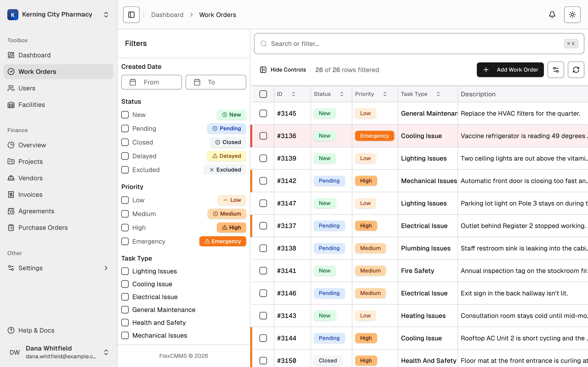Hide Controls for the filter panel

coord(283,70)
